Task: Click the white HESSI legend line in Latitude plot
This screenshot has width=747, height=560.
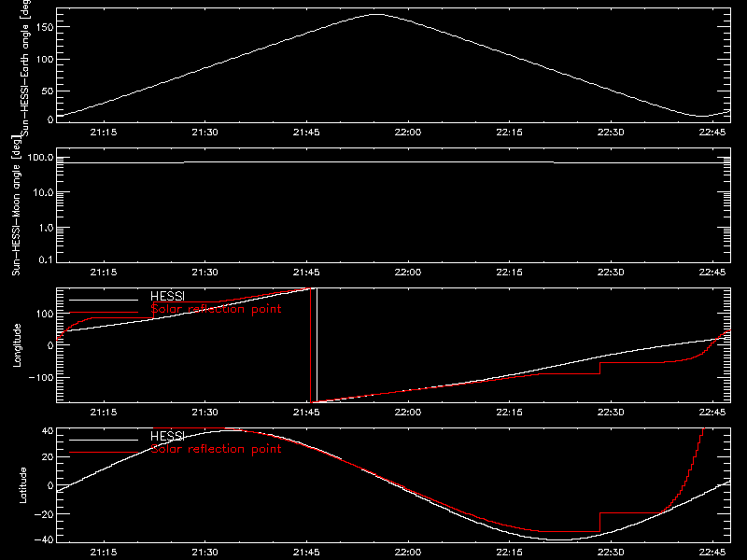Action: click(x=104, y=440)
